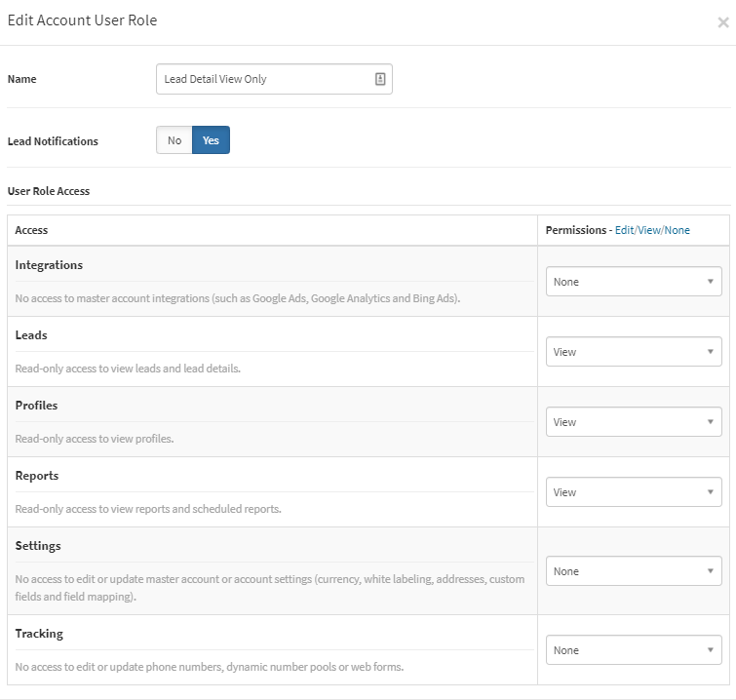
Task: Click the None link in Permissions header
Action: point(678,230)
